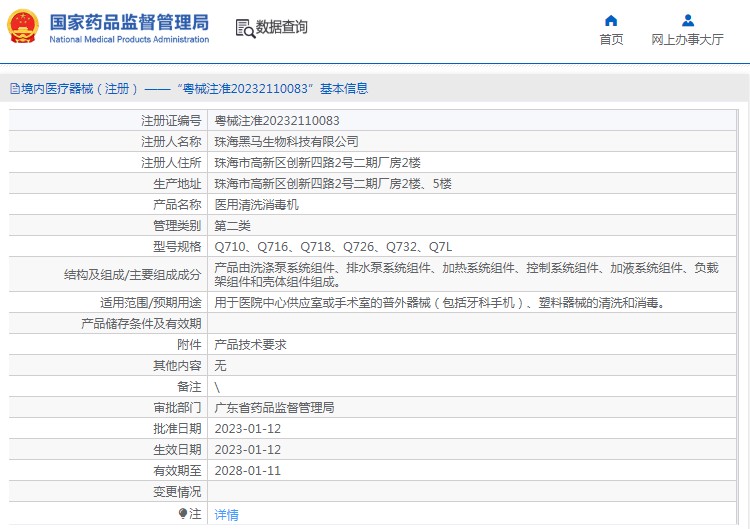
Task: Select registrant name 珠海黑马生物科技有限公司
Action: [287, 142]
